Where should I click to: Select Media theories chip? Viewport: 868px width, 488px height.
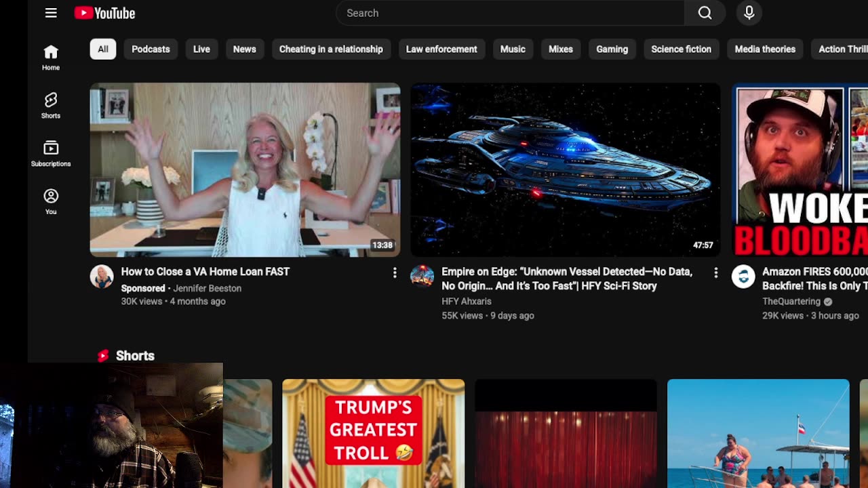(x=765, y=49)
